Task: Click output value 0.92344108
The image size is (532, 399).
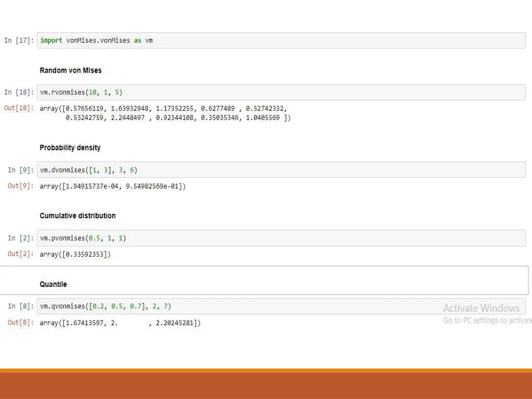Action: (x=175, y=118)
